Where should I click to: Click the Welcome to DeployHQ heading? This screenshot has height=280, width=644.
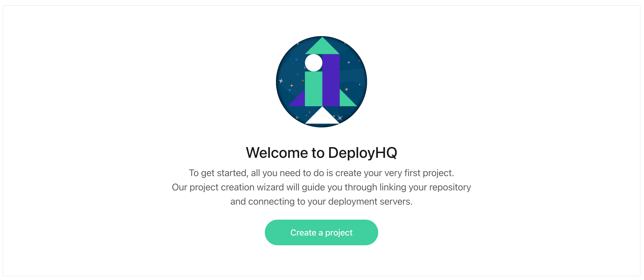pyautogui.click(x=322, y=152)
